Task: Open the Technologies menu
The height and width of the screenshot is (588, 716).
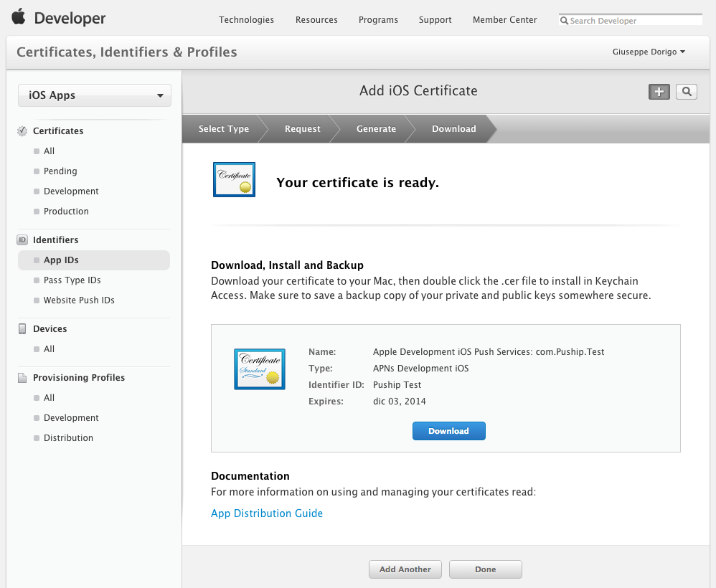Action: tap(246, 20)
